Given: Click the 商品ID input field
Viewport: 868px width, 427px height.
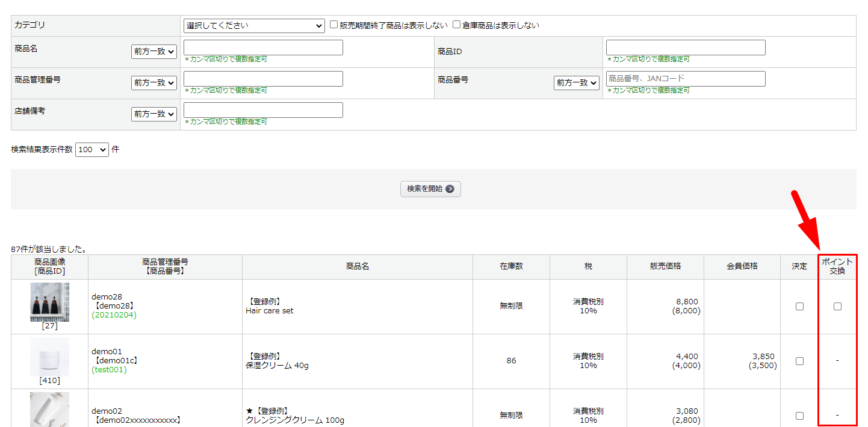Looking at the screenshot, I should click(x=686, y=48).
